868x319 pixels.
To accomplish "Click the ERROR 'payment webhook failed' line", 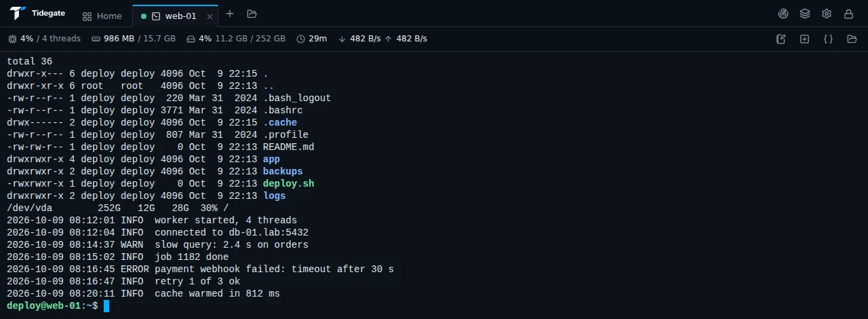I will click(200, 269).
